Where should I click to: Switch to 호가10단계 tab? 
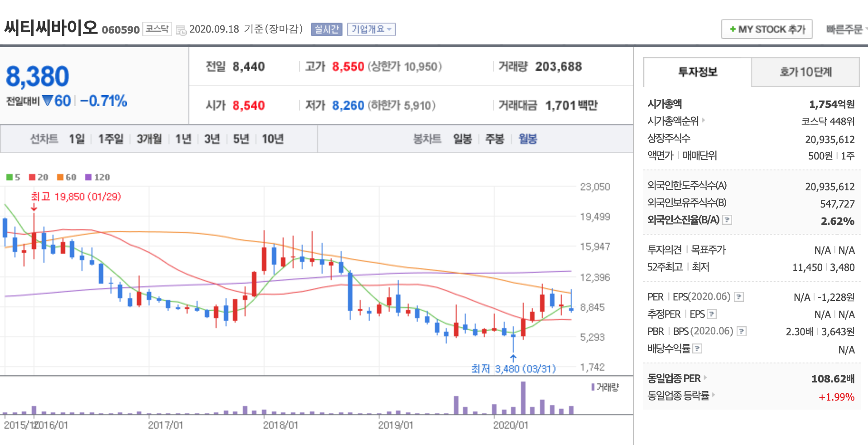click(805, 72)
